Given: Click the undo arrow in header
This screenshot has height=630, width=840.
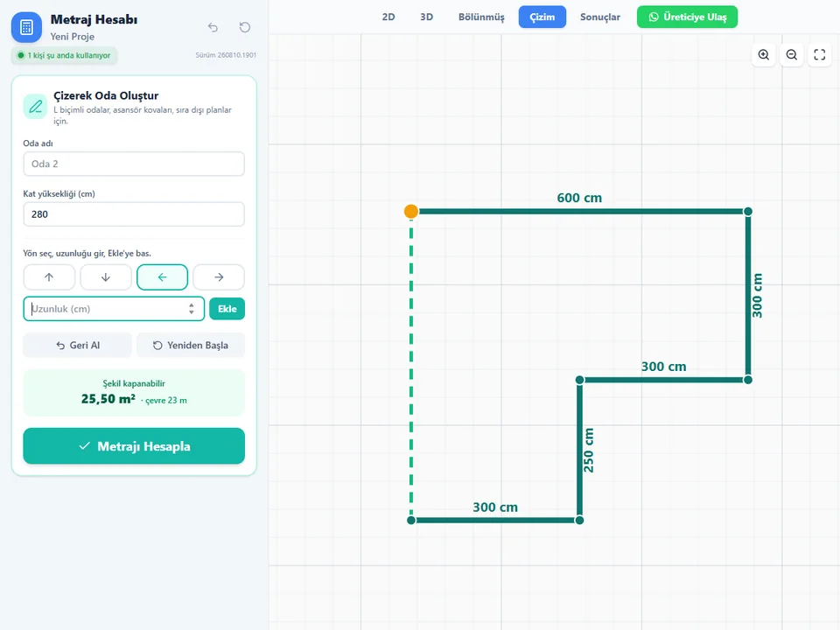Looking at the screenshot, I should tap(213, 27).
